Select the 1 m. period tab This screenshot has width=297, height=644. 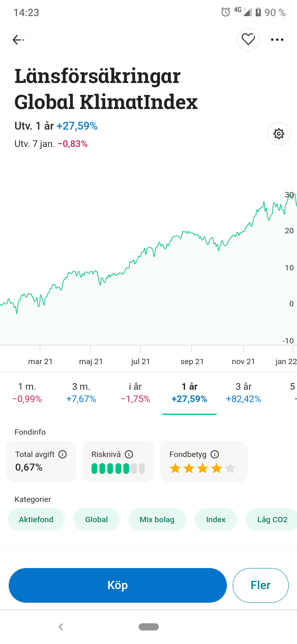pos(27,393)
